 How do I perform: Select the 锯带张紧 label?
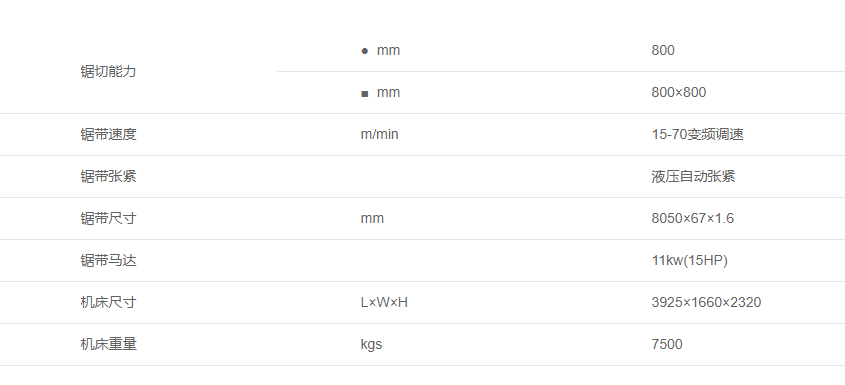pyautogui.click(x=108, y=176)
